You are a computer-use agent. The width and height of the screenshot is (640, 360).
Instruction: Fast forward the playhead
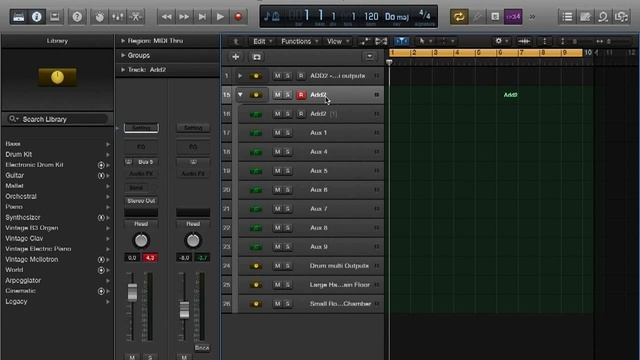(184, 17)
